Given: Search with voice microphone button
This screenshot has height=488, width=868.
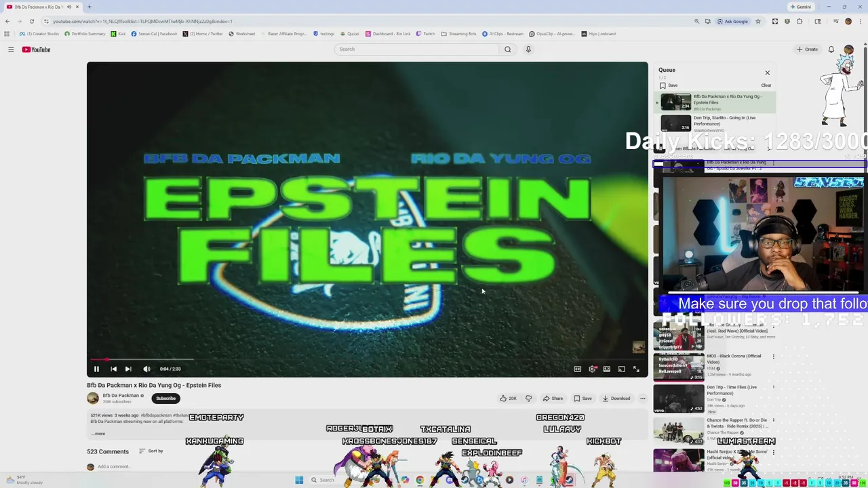Looking at the screenshot, I should (528, 49).
